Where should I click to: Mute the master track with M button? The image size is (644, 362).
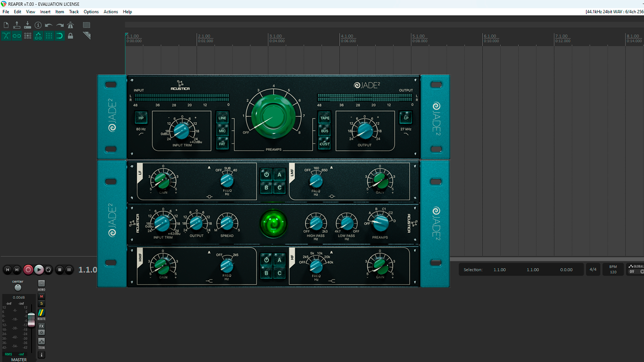[x=41, y=296]
